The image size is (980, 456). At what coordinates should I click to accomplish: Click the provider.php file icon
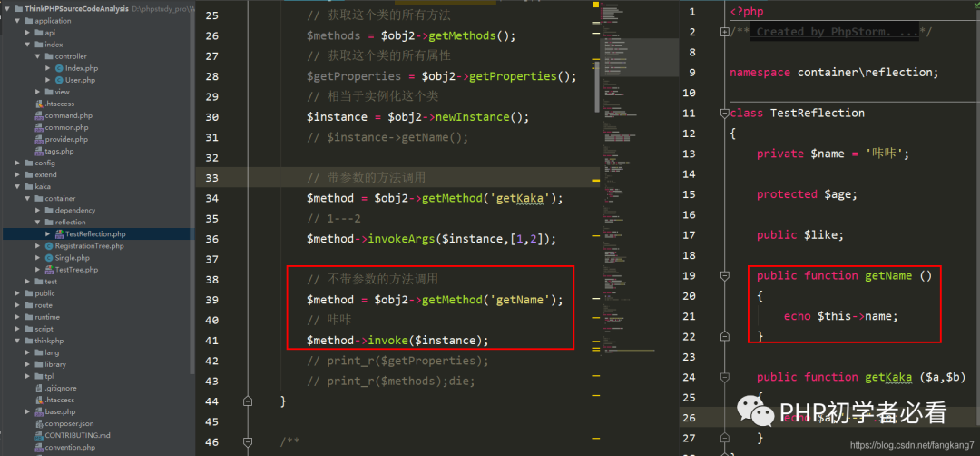tap(39, 140)
